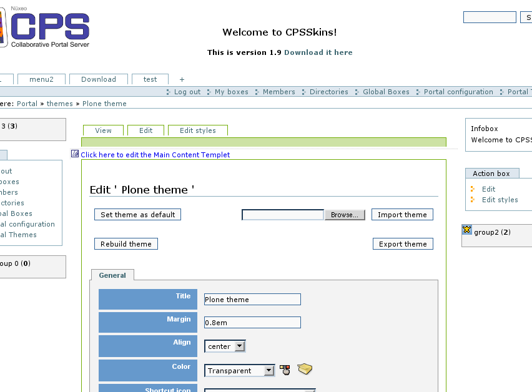Click the search input field at top

coord(490,17)
